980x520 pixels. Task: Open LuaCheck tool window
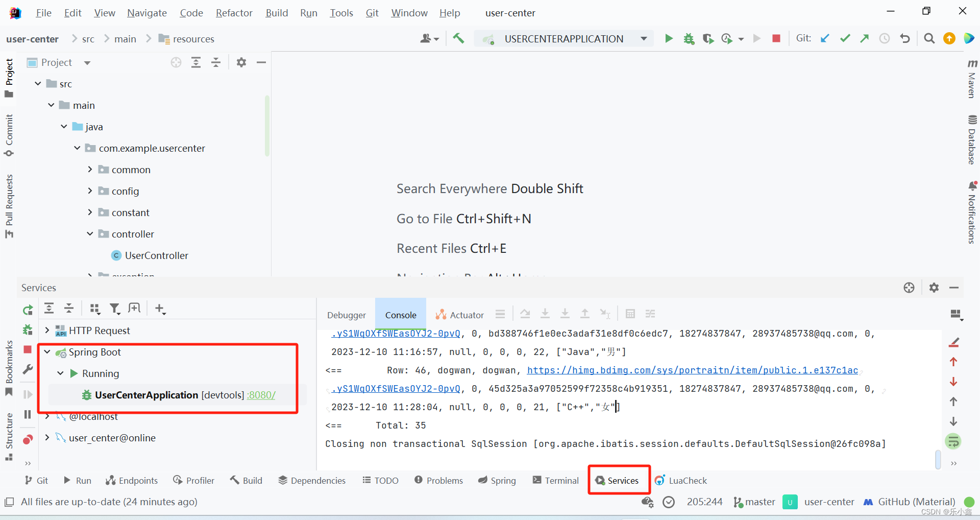681,481
